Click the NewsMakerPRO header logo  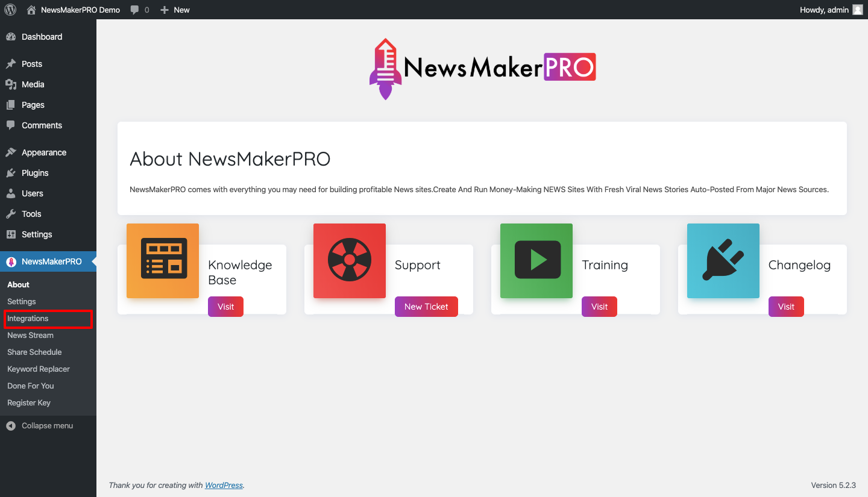(482, 69)
